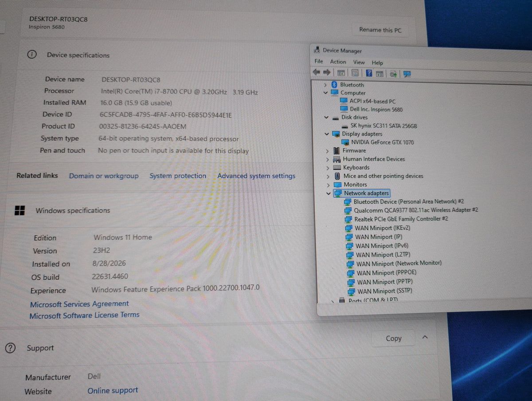Image resolution: width=532 pixels, height=401 pixels.
Task: Click the Bluetooth category icon
Action: click(x=335, y=84)
